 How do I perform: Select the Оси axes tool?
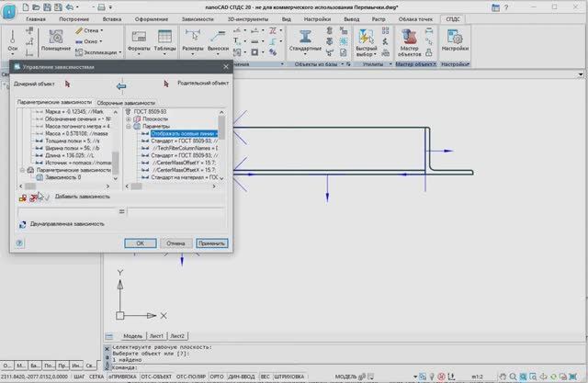(12, 41)
